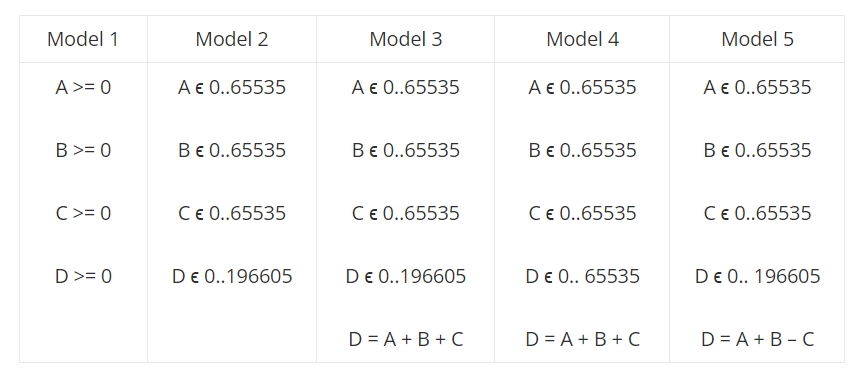Select the Model 2 header cell
The height and width of the screenshot is (378, 859).
[x=232, y=39]
